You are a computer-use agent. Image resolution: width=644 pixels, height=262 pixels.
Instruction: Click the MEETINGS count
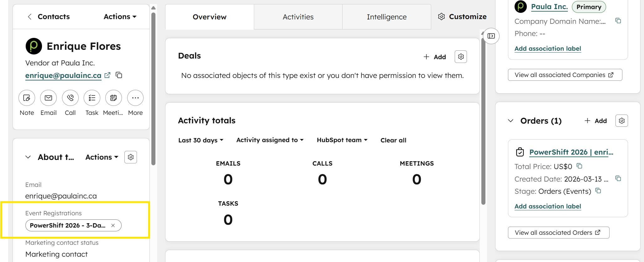417,179
